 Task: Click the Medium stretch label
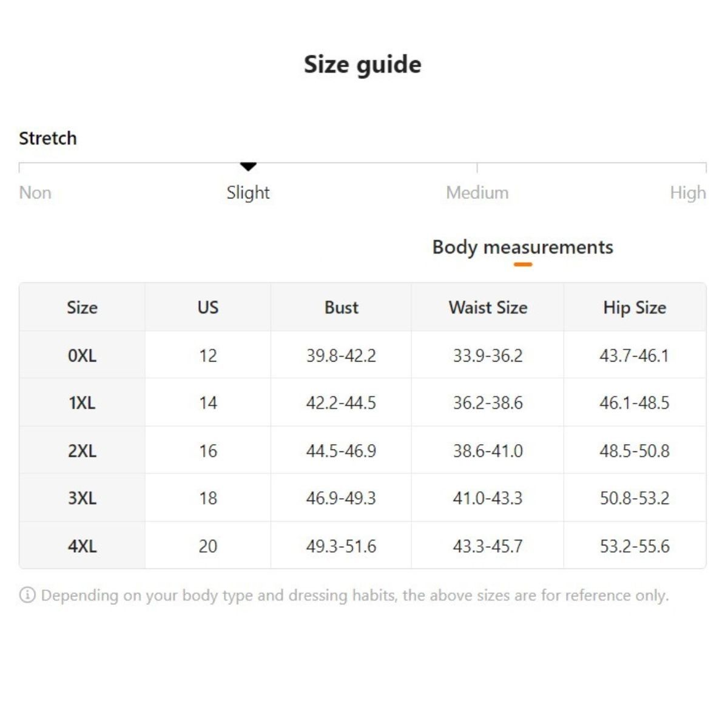(477, 193)
